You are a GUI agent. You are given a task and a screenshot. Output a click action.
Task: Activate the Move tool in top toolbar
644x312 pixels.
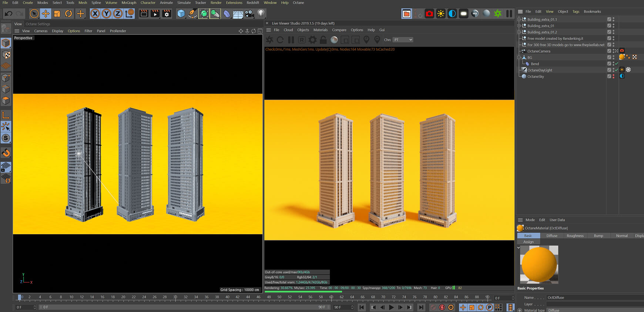click(x=46, y=14)
